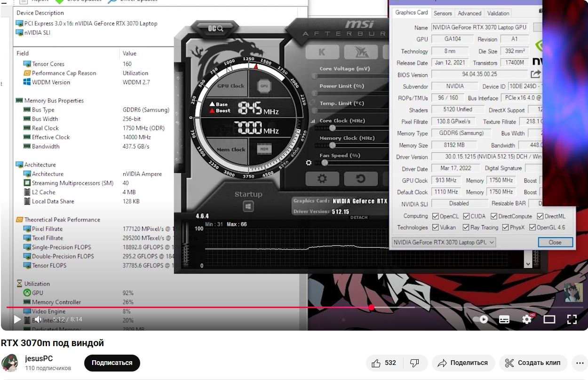Click the Power Limit slider handle
This screenshot has width=588, height=380.
[x=315, y=93]
